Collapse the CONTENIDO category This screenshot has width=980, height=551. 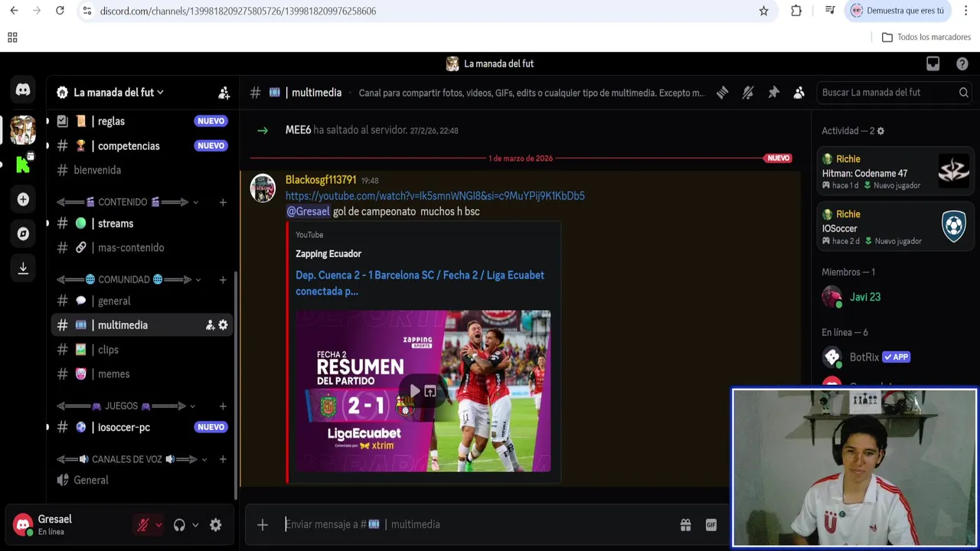[x=127, y=202]
